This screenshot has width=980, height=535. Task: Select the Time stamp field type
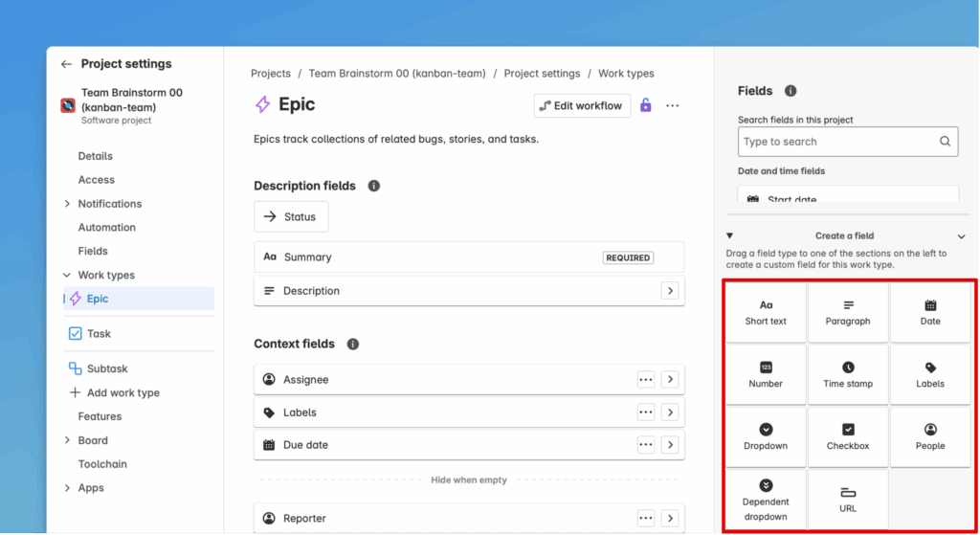pos(848,374)
